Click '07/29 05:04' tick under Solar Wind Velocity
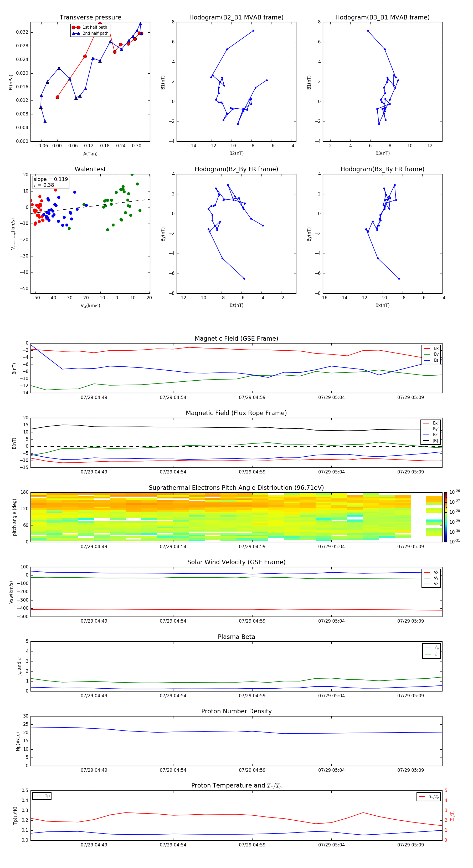 [x=331, y=621]
